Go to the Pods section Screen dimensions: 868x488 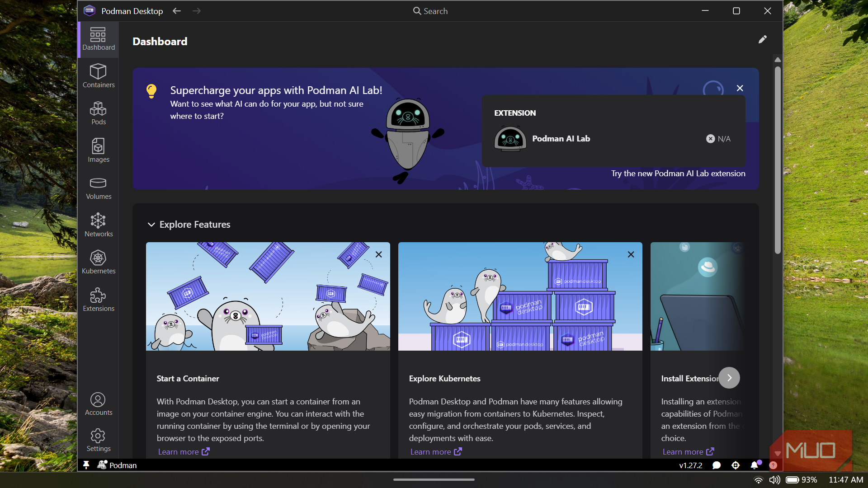coord(99,113)
